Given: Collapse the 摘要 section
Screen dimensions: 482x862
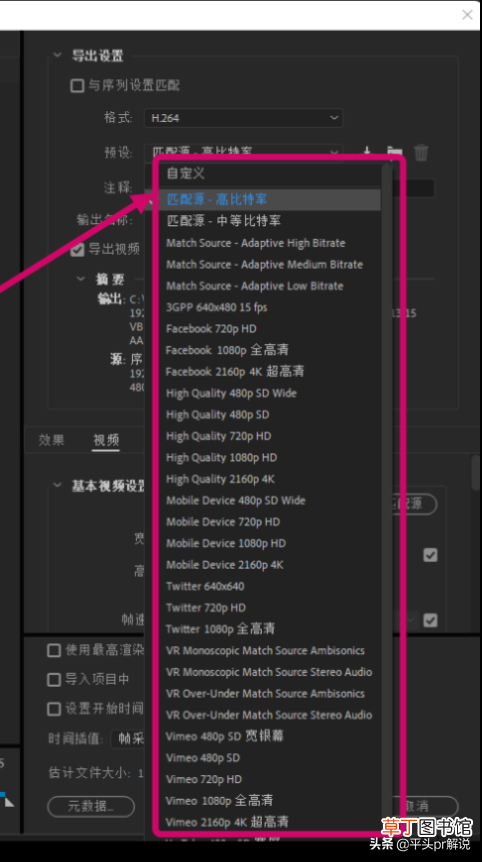Looking at the screenshot, I should (x=81, y=279).
